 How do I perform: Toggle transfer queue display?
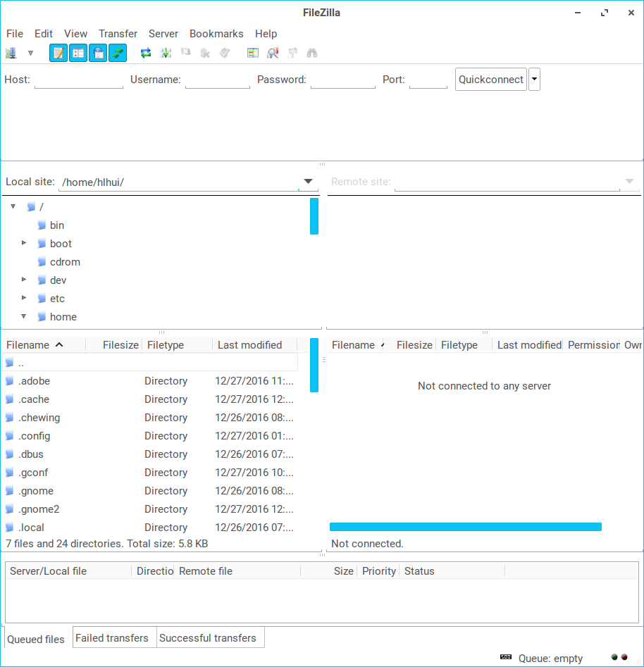118,53
